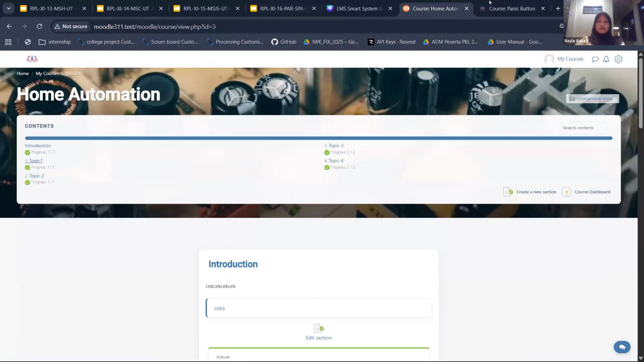644x362 pixels.
Task: Open the Topic1 contents link
Action: point(35,161)
